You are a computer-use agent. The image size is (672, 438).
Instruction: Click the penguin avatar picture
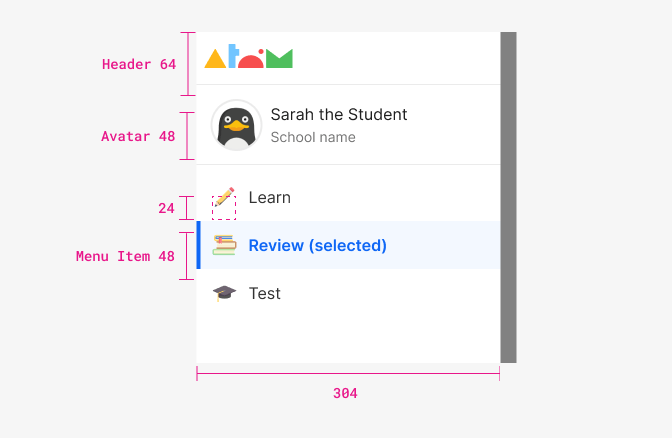(x=236, y=125)
